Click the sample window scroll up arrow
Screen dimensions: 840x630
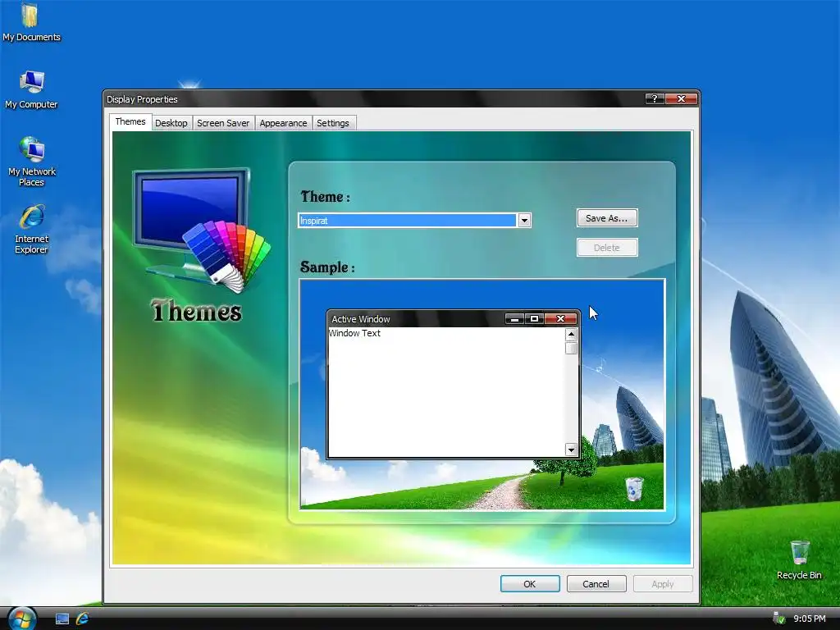[571, 335]
